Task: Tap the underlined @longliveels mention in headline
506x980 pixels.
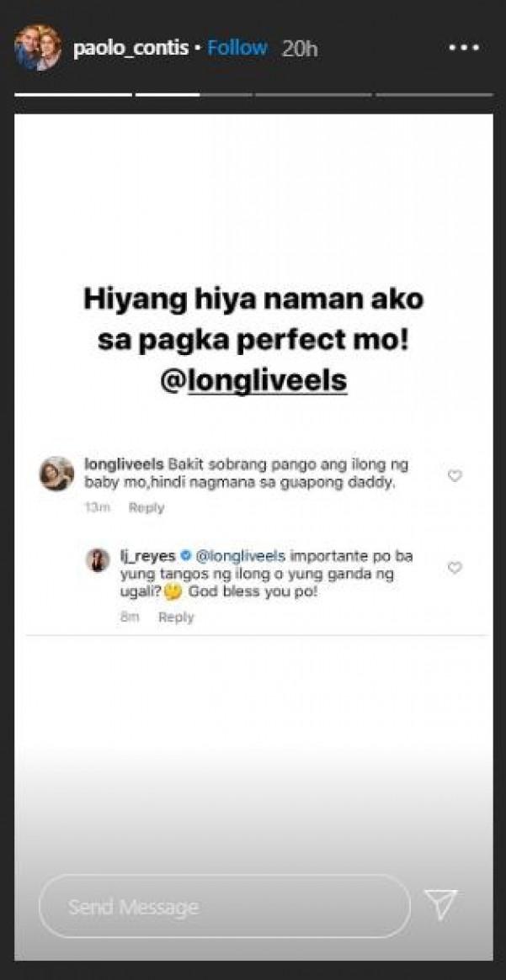Action: pyautogui.click(x=253, y=380)
